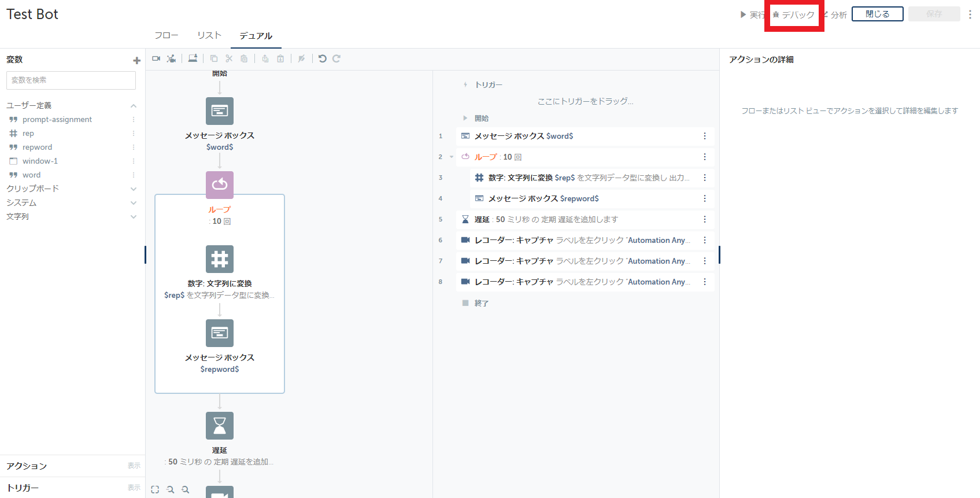Switch to the フロー tab
The height and width of the screenshot is (498, 980).
point(167,35)
